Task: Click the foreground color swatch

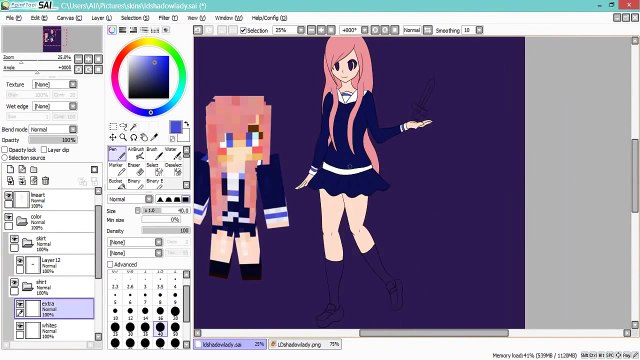Action: click(x=176, y=127)
